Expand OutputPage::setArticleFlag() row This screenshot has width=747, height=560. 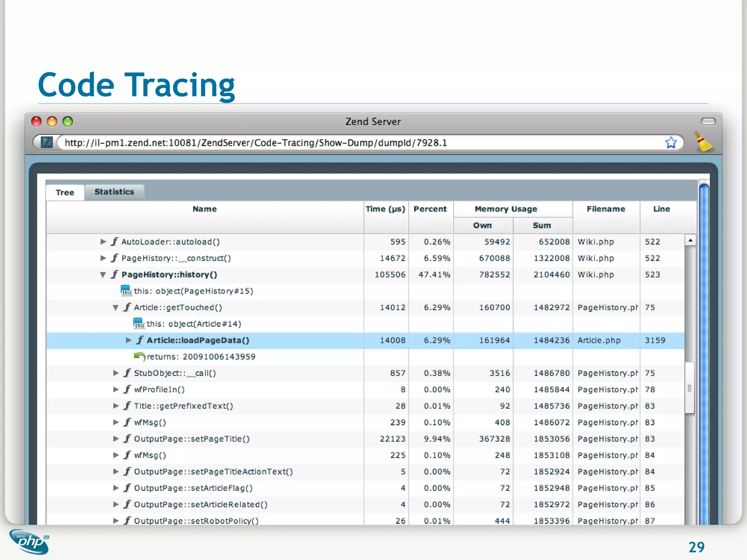pyautogui.click(x=116, y=487)
